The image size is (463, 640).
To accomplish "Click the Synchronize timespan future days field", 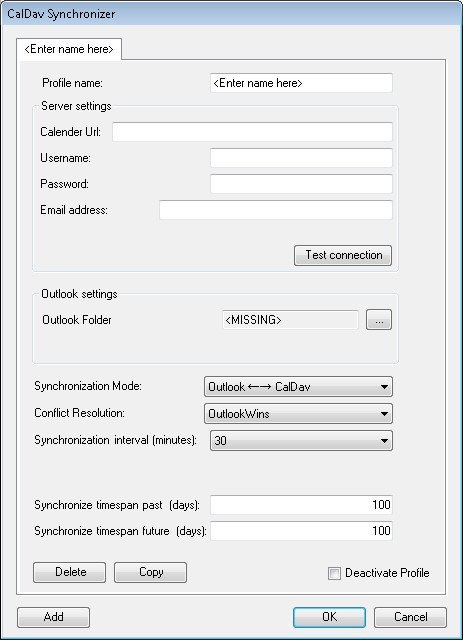I will coord(301,531).
